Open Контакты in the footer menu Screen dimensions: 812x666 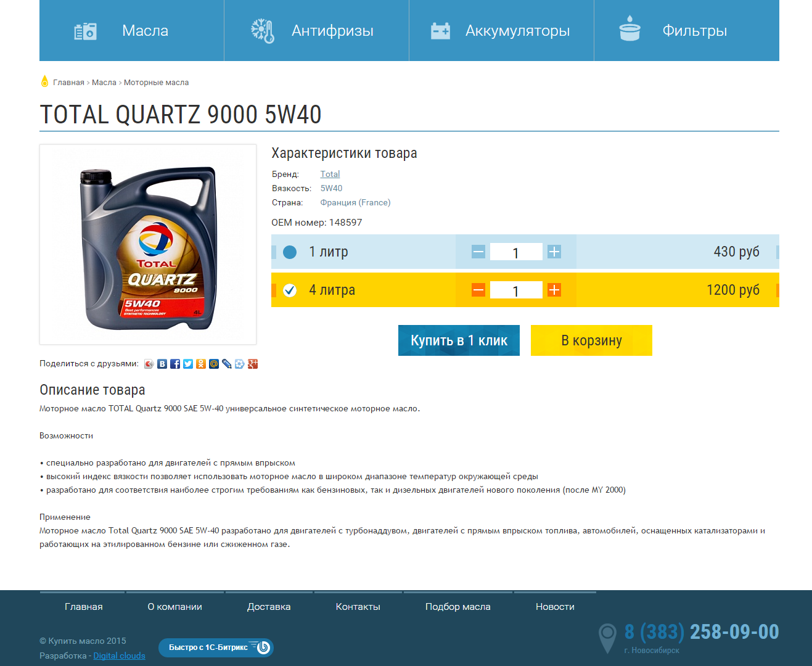(358, 607)
